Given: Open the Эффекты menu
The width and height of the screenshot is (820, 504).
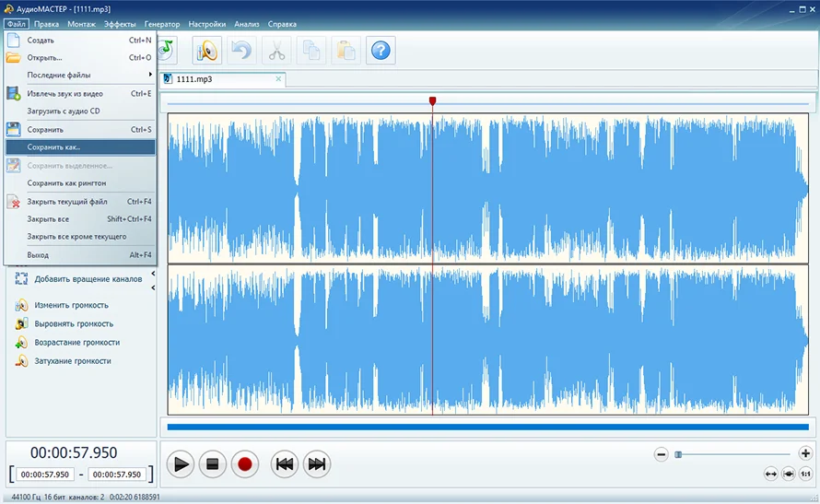Looking at the screenshot, I should (x=120, y=24).
